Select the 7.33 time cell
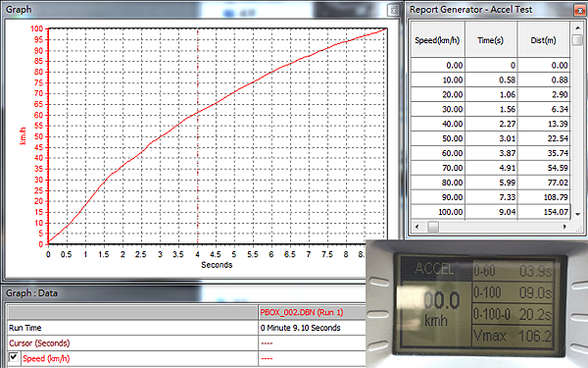This screenshot has width=588, height=368. point(491,197)
